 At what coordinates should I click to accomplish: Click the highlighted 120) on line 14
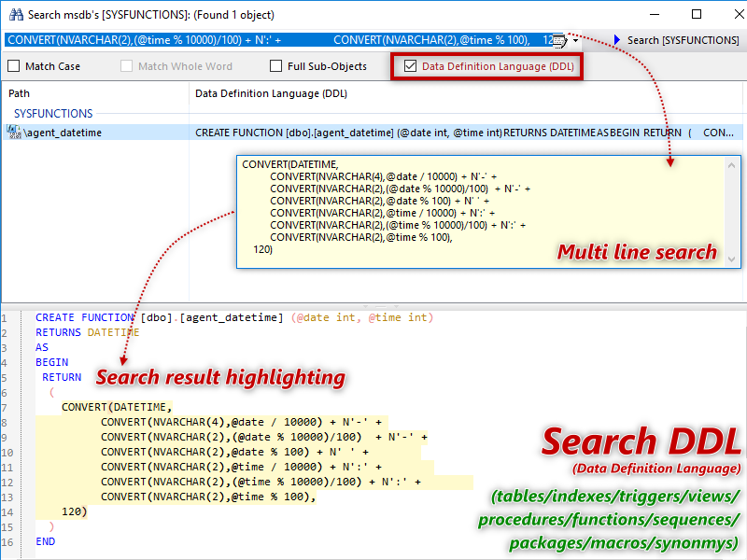pos(75,511)
